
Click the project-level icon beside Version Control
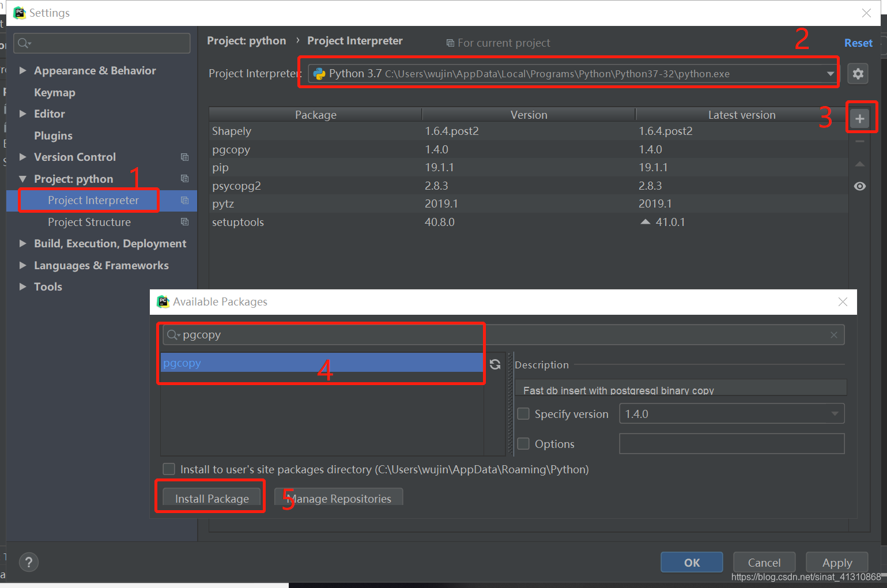pos(184,157)
